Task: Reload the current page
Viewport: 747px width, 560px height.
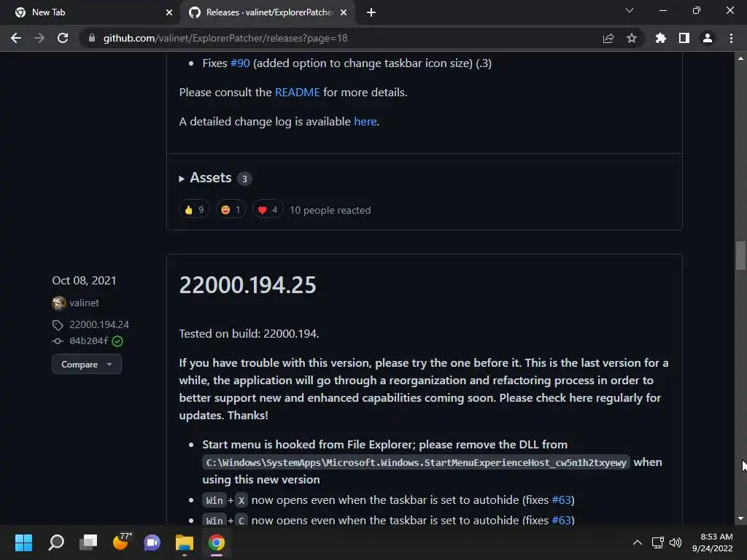Action: (63, 38)
